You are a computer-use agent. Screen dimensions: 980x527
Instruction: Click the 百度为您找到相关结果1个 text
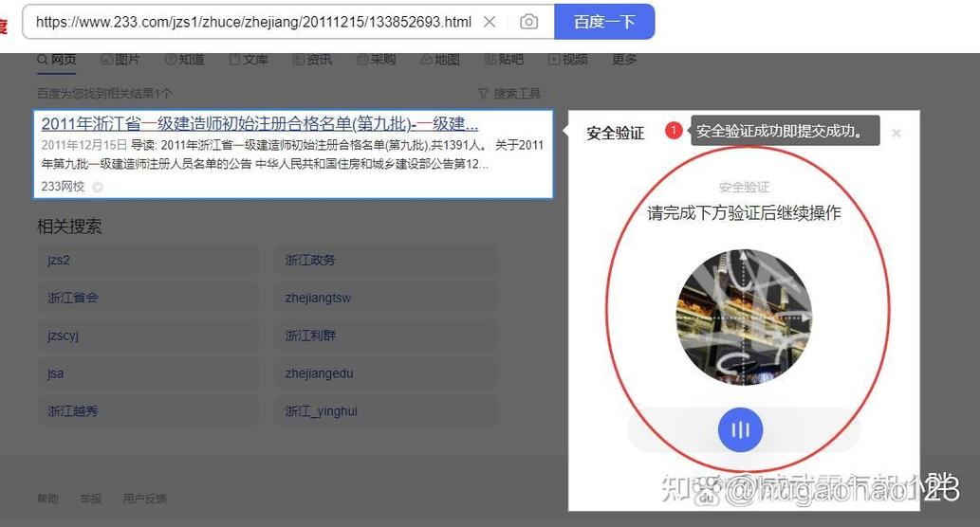[x=104, y=94]
